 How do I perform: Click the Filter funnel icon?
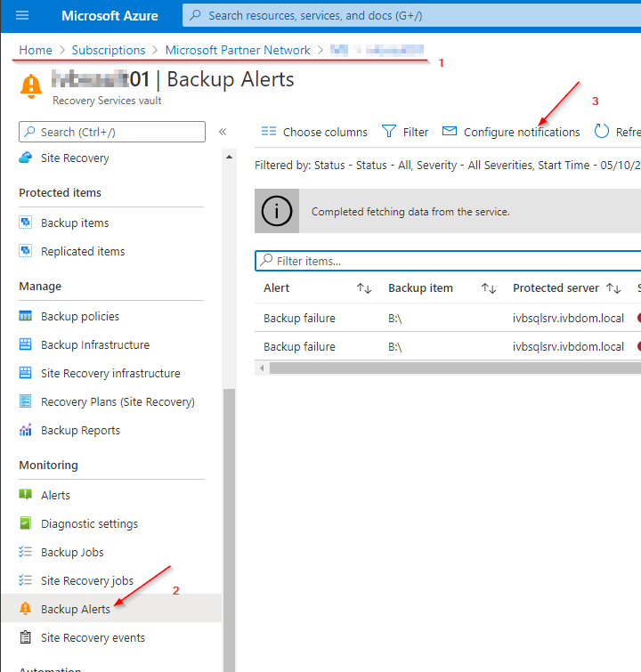(x=389, y=131)
